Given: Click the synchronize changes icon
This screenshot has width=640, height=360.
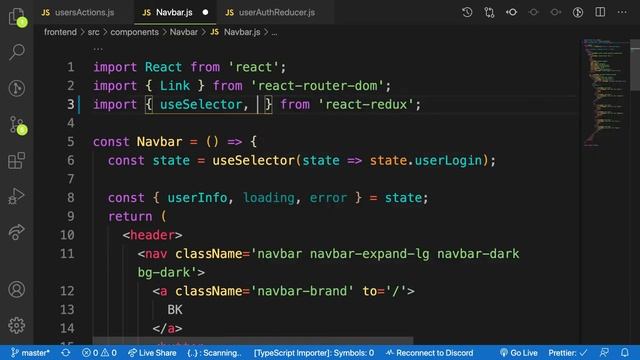Looking at the screenshot, I should 66,353.
